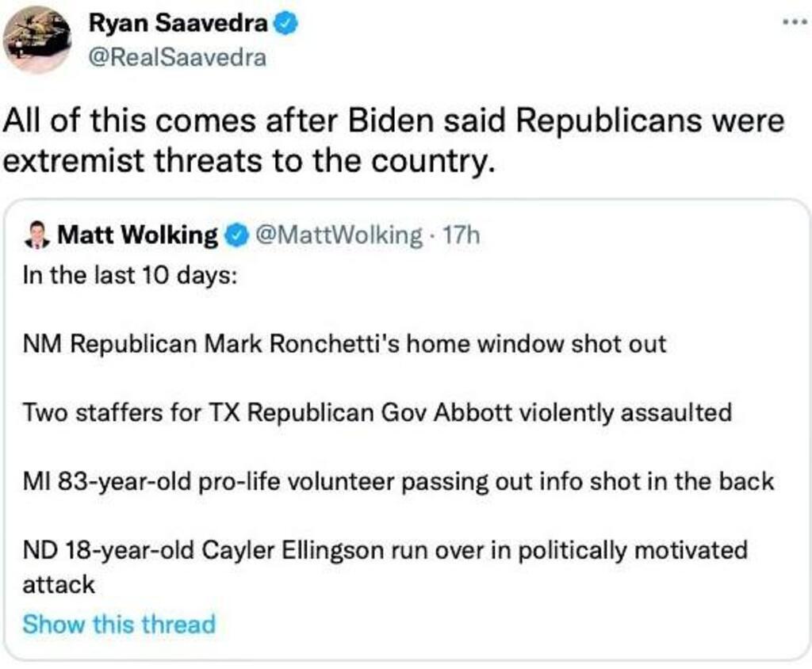Click the 17h timestamp

[461, 235]
